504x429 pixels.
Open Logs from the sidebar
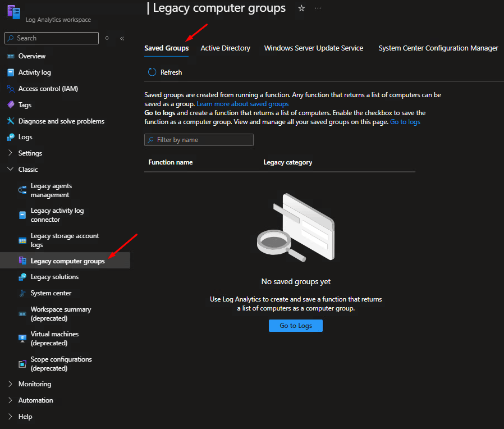25,137
